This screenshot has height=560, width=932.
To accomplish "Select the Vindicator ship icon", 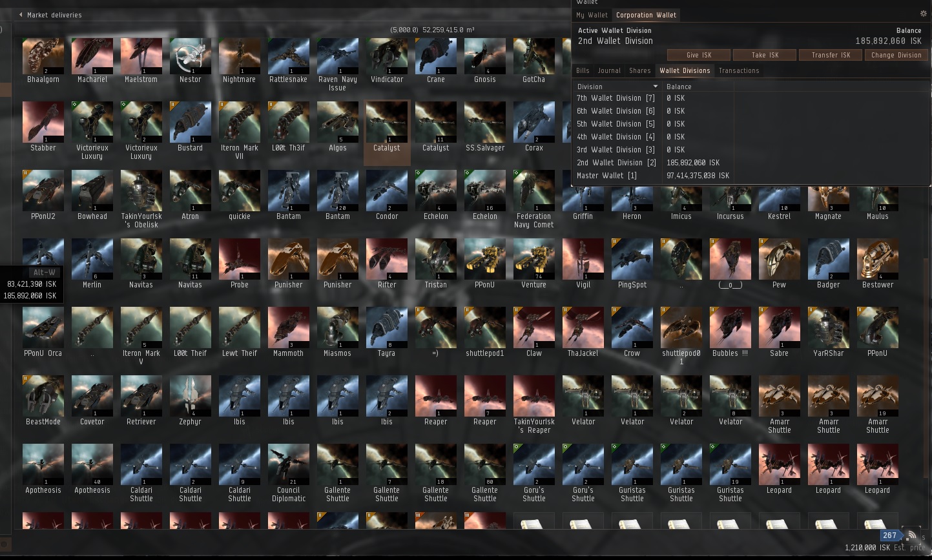I will [x=387, y=56].
